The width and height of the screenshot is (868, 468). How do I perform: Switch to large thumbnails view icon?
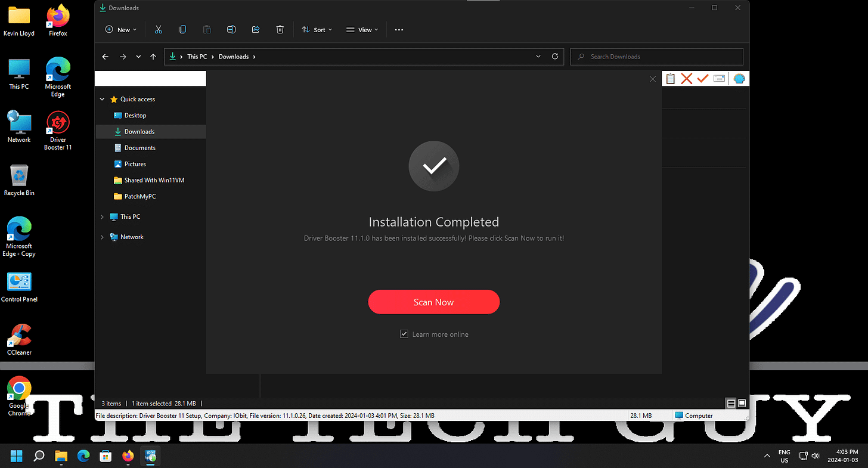click(742, 403)
